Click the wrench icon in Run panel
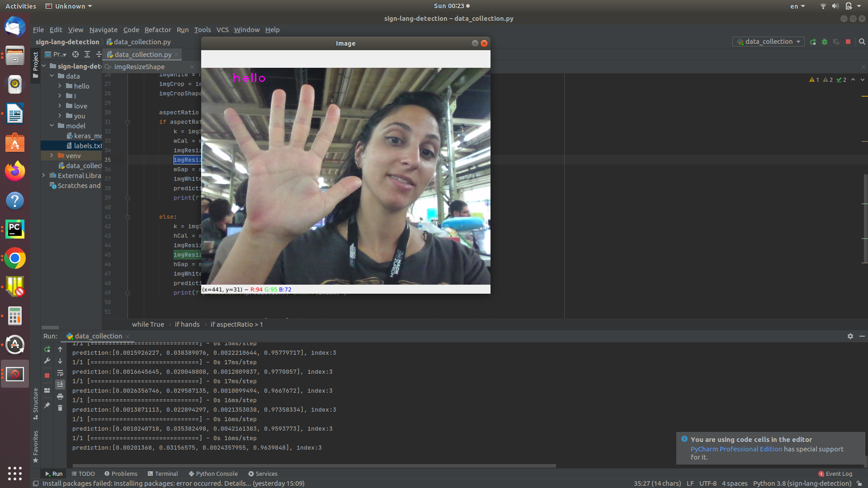868x488 pixels. tap(47, 361)
